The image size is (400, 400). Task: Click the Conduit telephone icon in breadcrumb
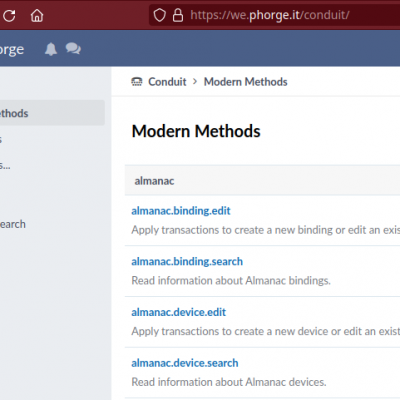click(x=137, y=82)
